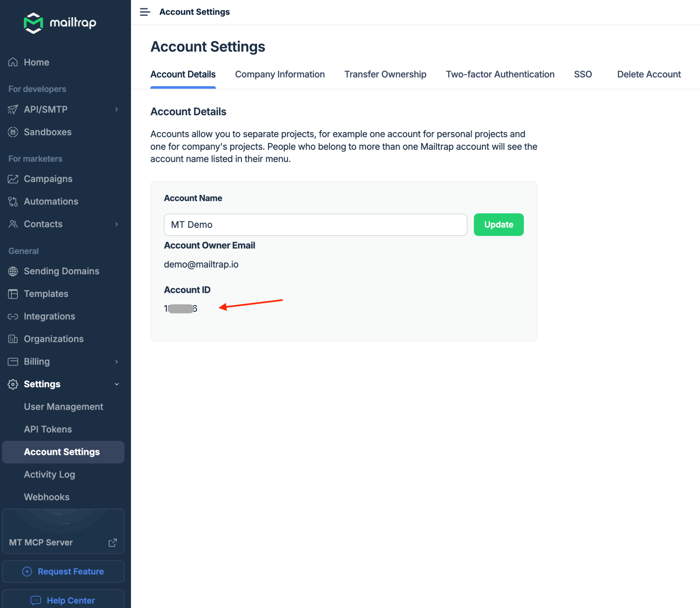Click the blurred Account ID value
The height and width of the screenshot is (608, 700).
pyautogui.click(x=180, y=308)
